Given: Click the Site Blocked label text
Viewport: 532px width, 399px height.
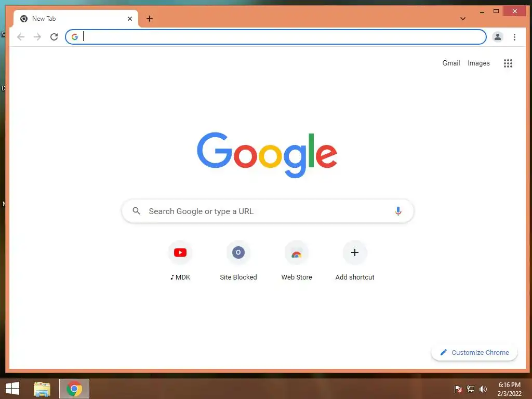Looking at the screenshot, I should pyautogui.click(x=238, y=277).
